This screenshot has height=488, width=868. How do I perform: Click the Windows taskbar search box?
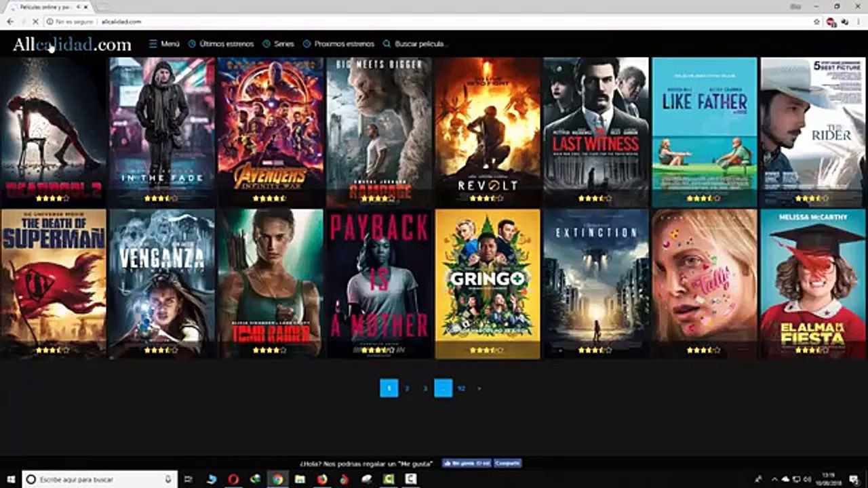pyautogui.click(x=100, y=479)
